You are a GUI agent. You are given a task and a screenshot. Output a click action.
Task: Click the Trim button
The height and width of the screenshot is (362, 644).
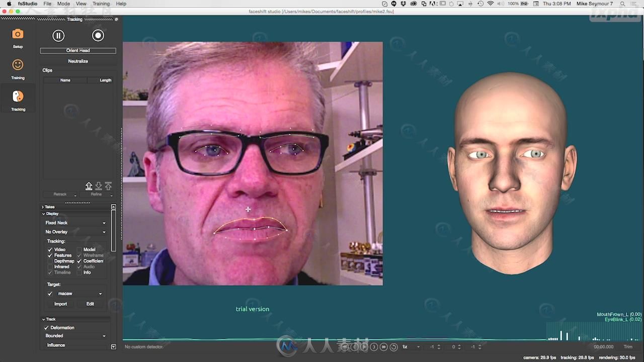click(628, 347)
